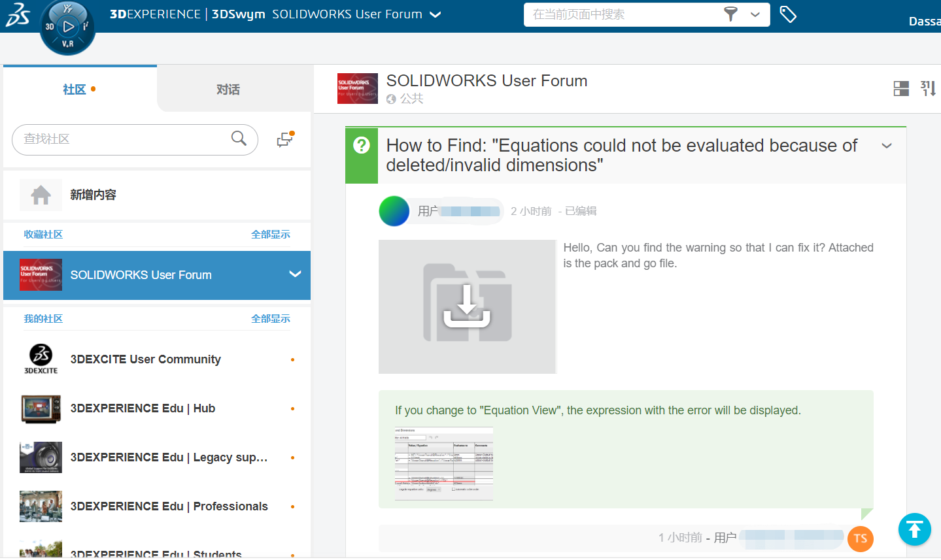Image resolution: width=941 pixels, height=560 pixels.
Task: Switch the post list layout view
Action: tap(901, 89)
